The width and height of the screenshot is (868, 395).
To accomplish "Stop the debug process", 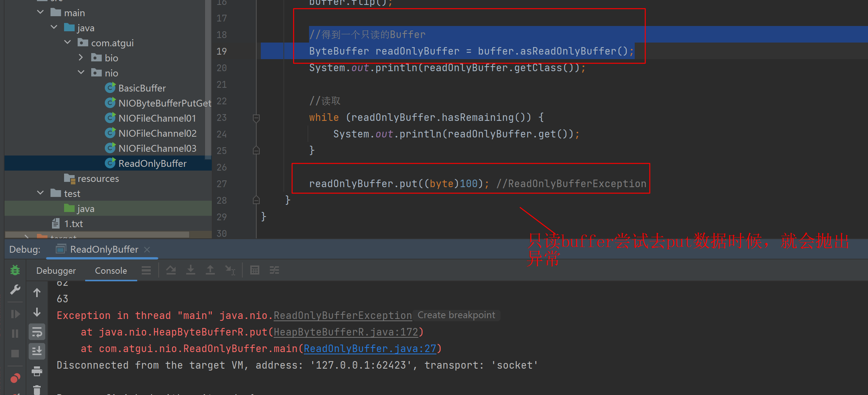I will (15, 354).
